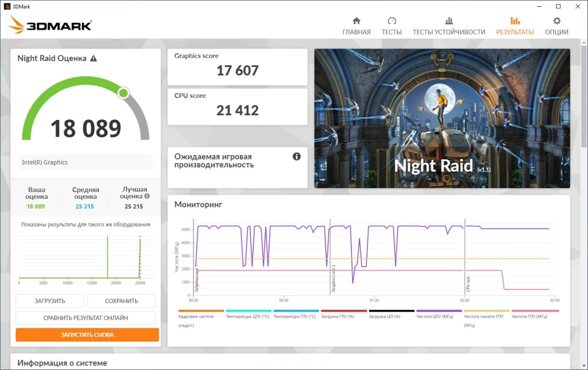Toggle Температура ГПУ legend swatch

[296, 311]
